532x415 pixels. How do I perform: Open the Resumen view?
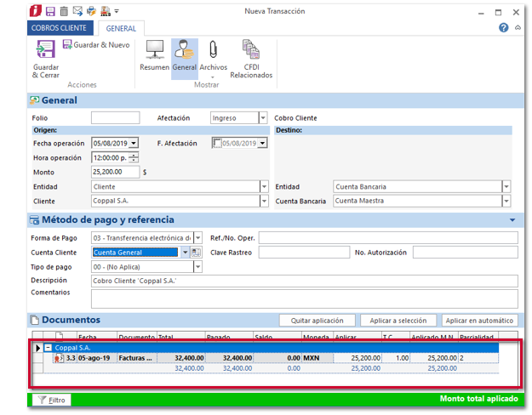pos(154,56)
